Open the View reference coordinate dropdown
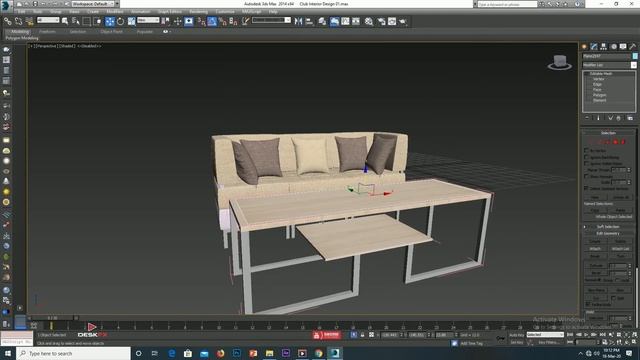Viewport: 640px width, 360px height. click(x=148, y=20)
